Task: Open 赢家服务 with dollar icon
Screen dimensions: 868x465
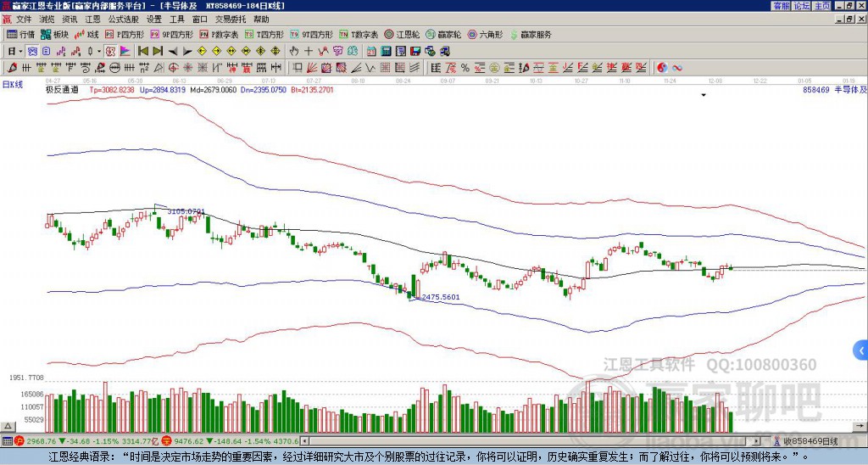Action: (531, 34)
